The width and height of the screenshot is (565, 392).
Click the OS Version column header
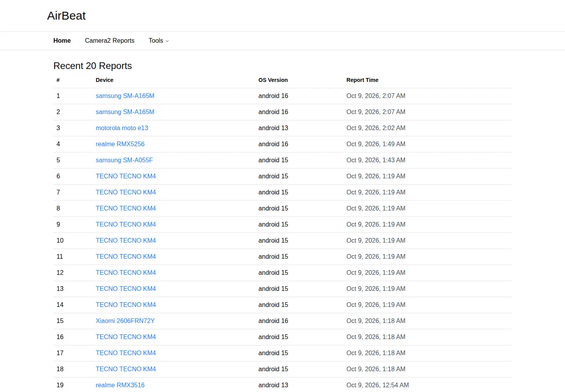[273, 80]
